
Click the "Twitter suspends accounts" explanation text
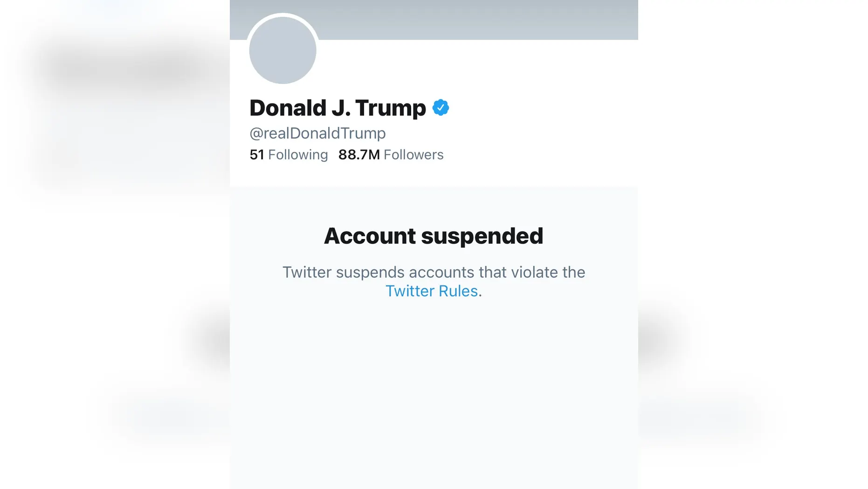tap(434, 272)
